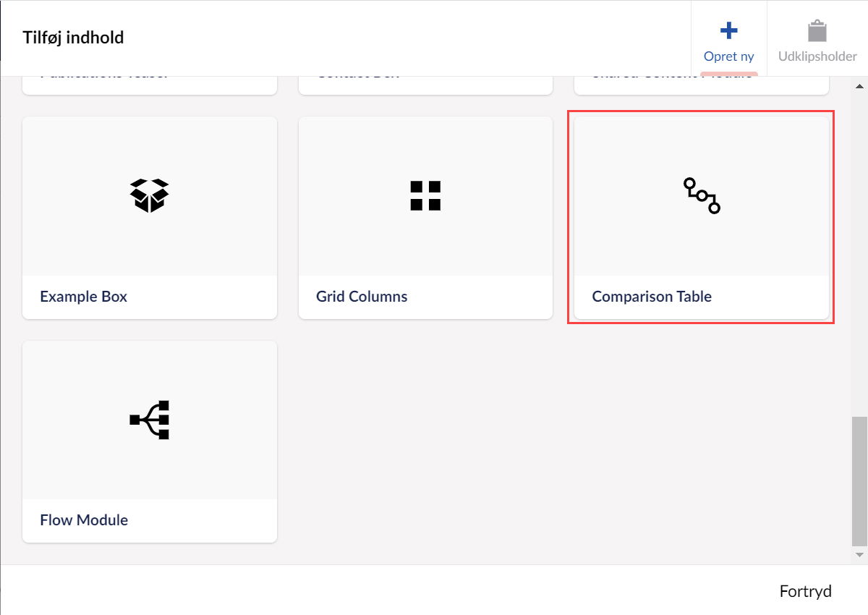Select the partially hidden Publications Teaser card
This screenshot has height=615, width=868.
[x=149, y=84]
